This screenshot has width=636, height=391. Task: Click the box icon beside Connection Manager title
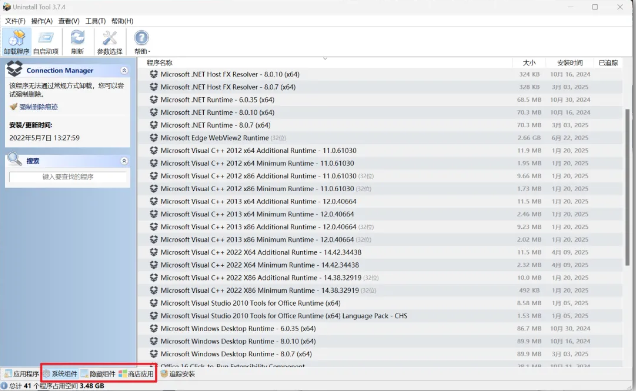point(15,69)
